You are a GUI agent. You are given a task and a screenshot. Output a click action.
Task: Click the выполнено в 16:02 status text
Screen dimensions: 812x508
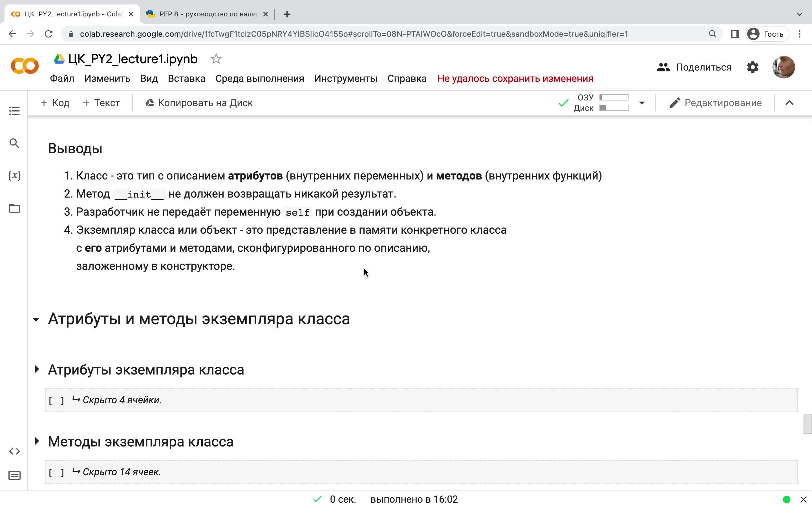point(414,500)
